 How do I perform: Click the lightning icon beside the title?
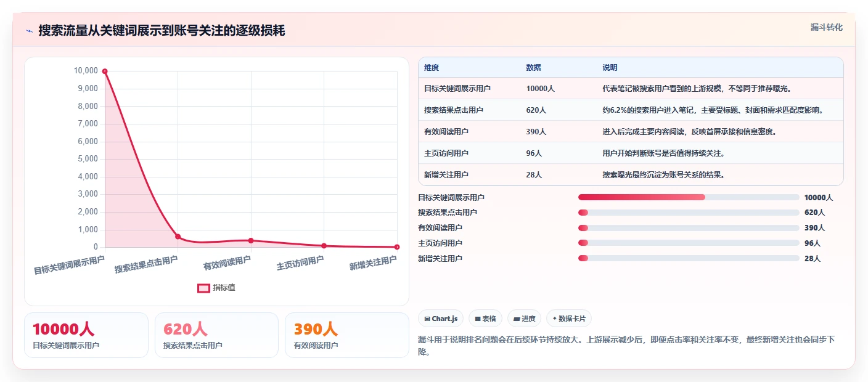[29, 31]
